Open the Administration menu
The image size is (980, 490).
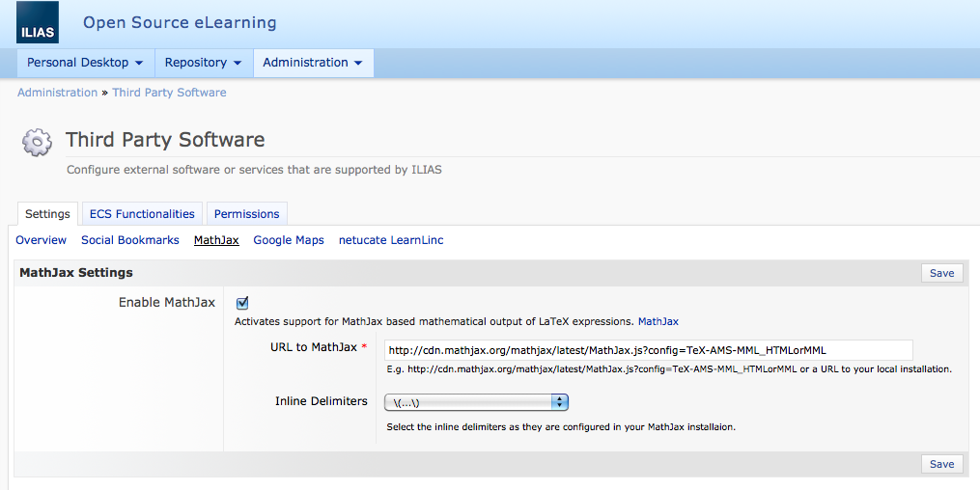(x=313, y=63)
